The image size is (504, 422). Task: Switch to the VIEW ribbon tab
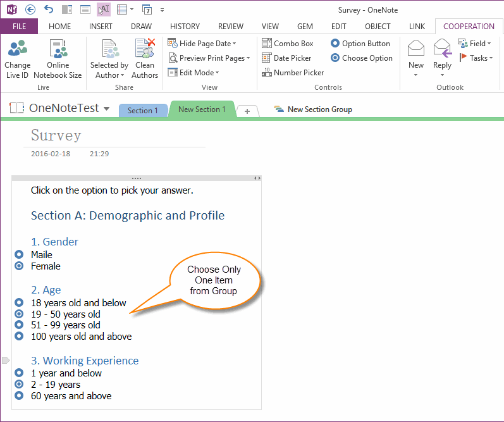270,27
